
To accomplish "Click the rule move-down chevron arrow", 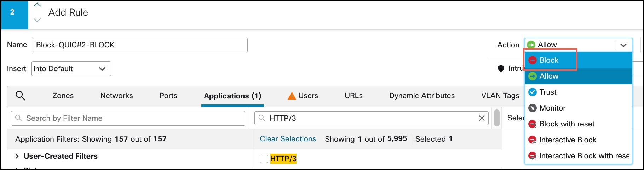I will pos(37,20).
